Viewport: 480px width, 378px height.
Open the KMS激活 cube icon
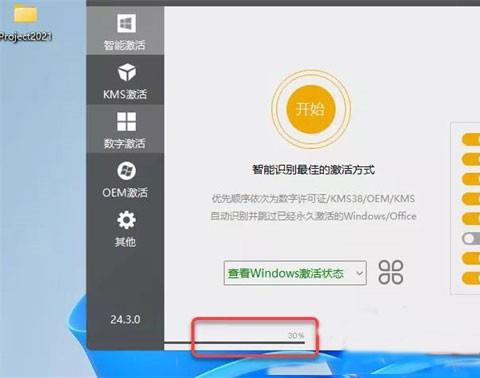pyautogui.click(x=127, y=72)
